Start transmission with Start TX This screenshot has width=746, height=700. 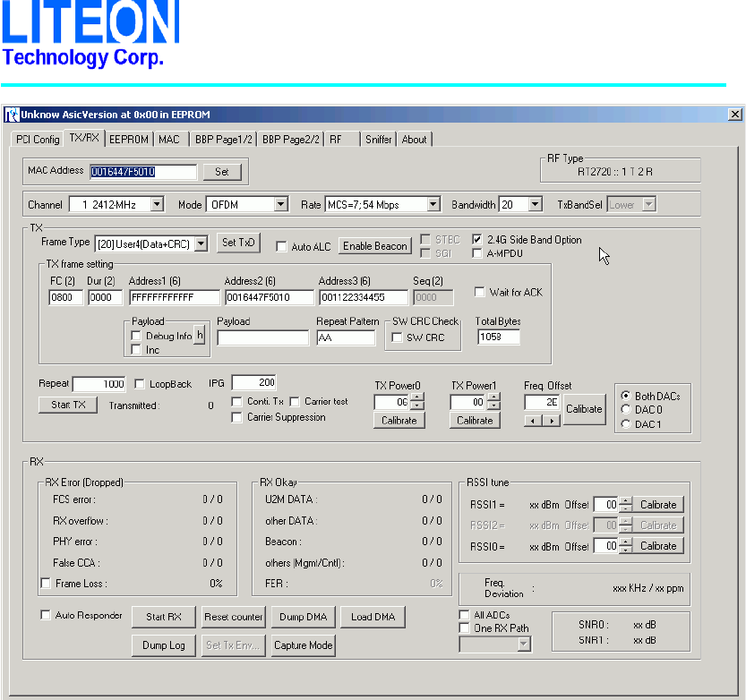[x=68, y=405]
